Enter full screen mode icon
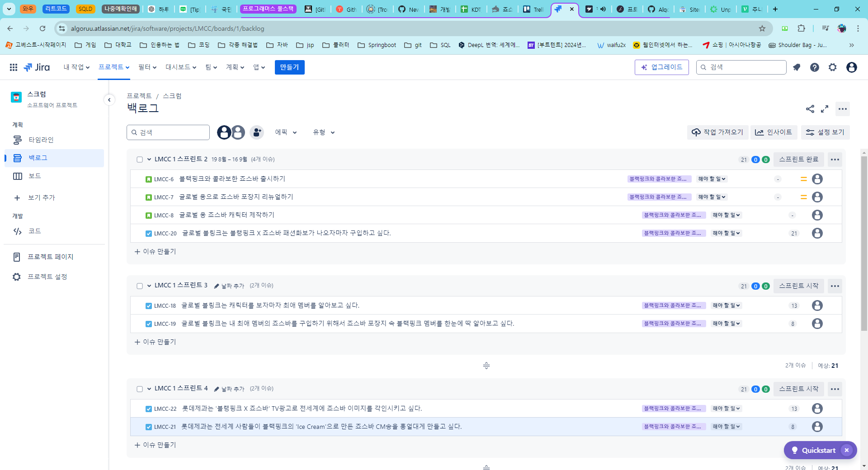Image resolution: width=868 pixels, height=470 pixels. coord(825,109)
